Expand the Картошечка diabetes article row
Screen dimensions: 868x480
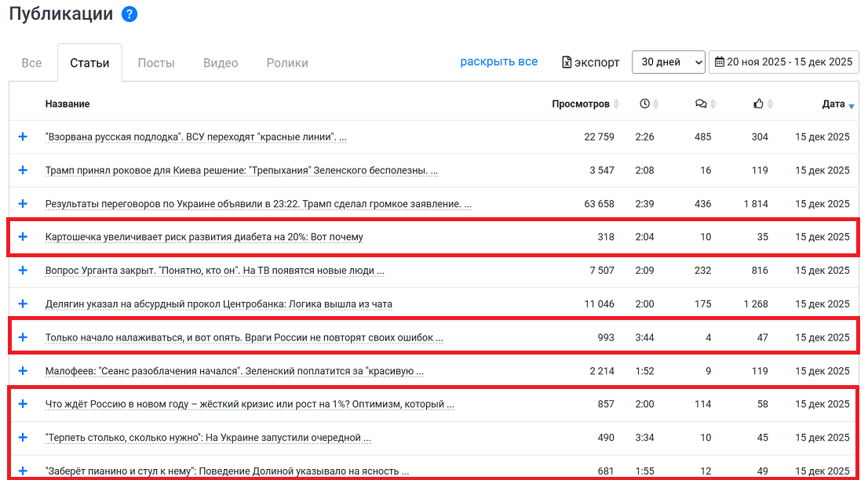pos(23,237)
